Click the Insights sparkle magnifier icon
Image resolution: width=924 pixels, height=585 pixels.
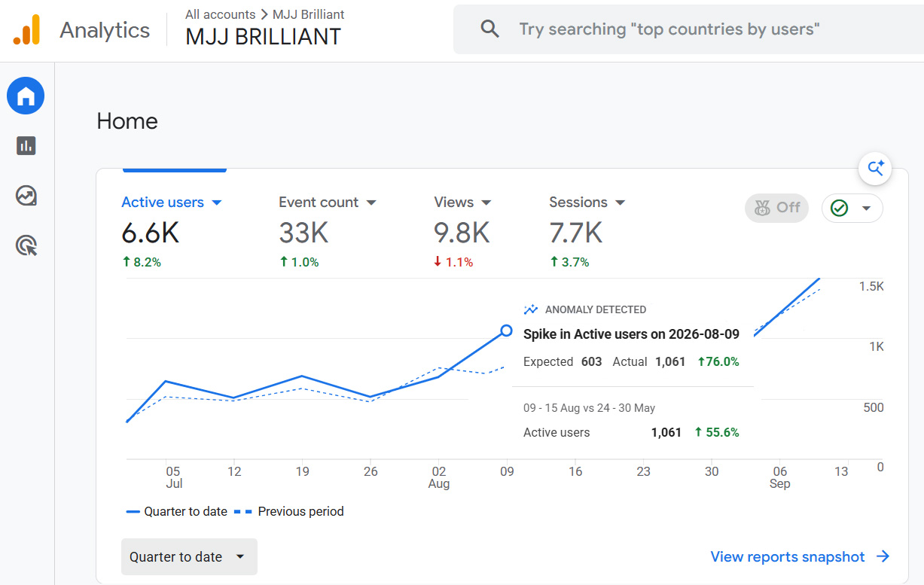(x=875, y=169)
